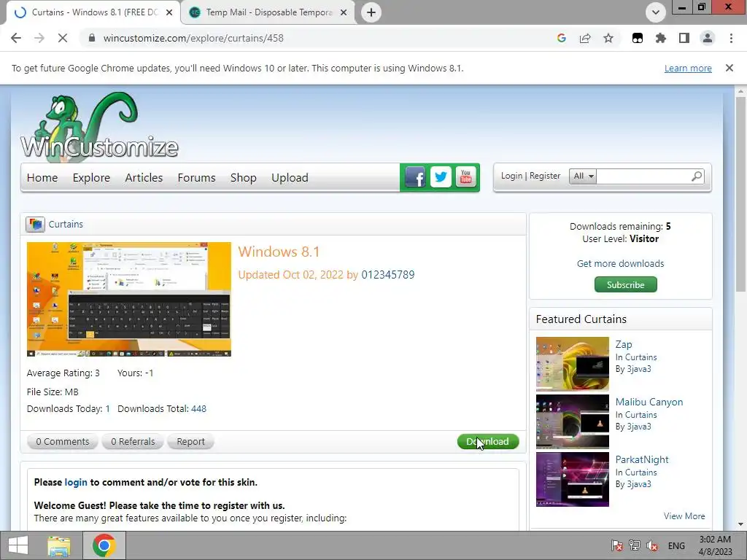Click the muted volume tray icon
This screenshot has height=560, width=747.
coord(652,545)
